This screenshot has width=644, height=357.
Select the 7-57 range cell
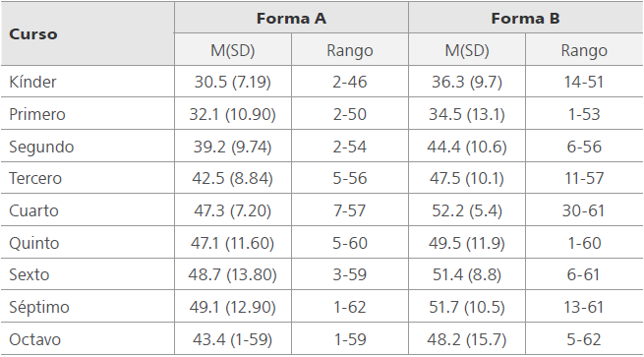[x=349, y=210]
